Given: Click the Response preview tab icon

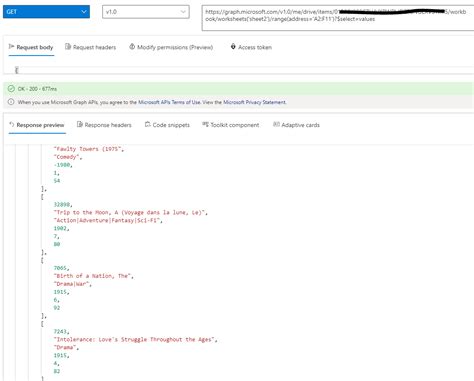Looking at the screenshot, I should coord(12,125).
